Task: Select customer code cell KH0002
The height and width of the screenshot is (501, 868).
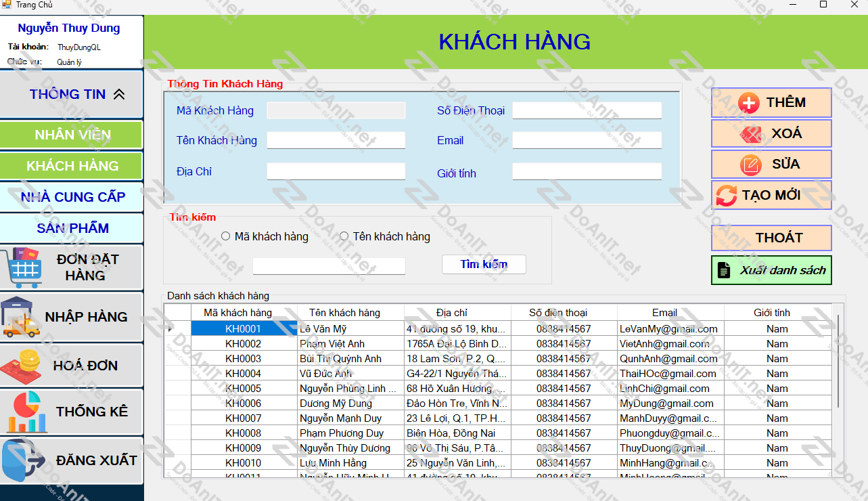Action: coord(244,344)
